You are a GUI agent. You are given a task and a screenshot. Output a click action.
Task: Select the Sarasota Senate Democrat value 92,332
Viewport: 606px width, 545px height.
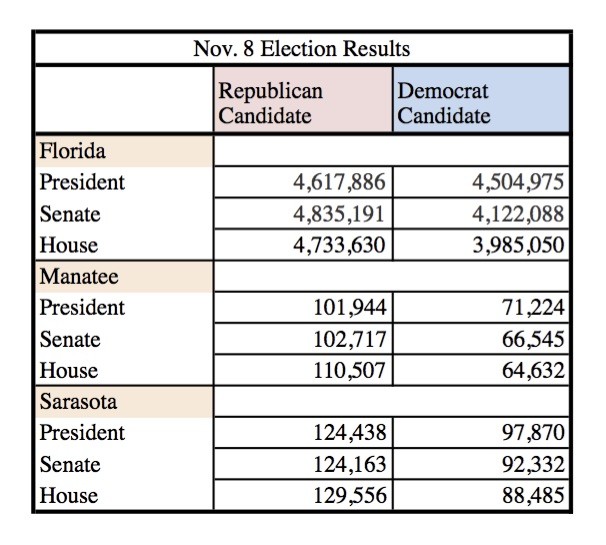point(480,463)
